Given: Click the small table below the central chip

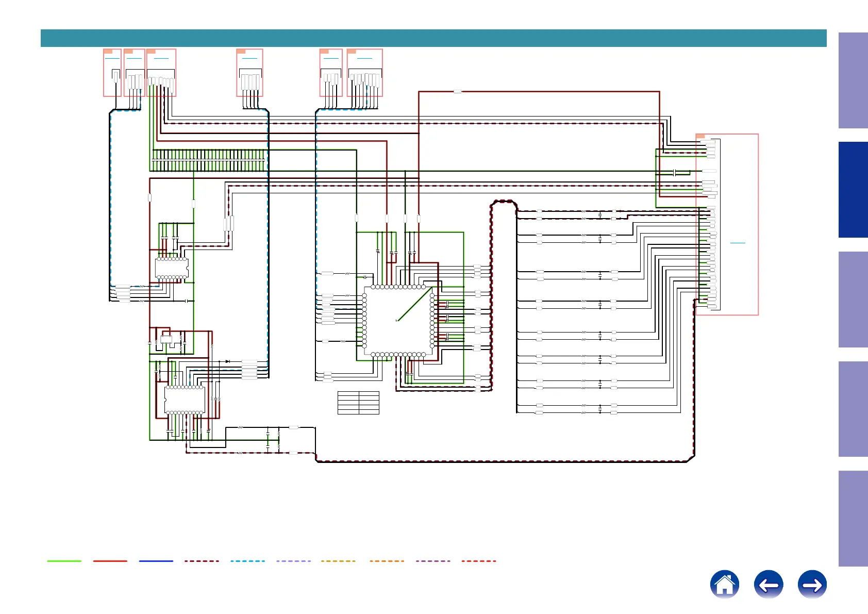Looking at the screenshot, I should [x=358, y=403].
